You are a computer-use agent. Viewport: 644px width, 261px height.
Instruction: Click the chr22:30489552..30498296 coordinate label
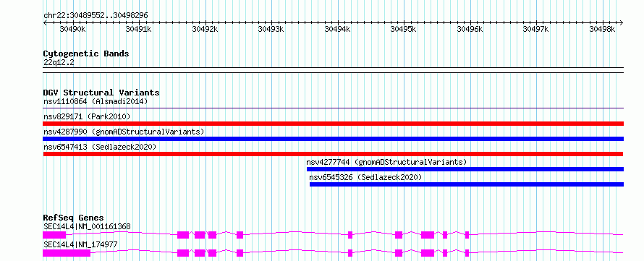(96, 15)
